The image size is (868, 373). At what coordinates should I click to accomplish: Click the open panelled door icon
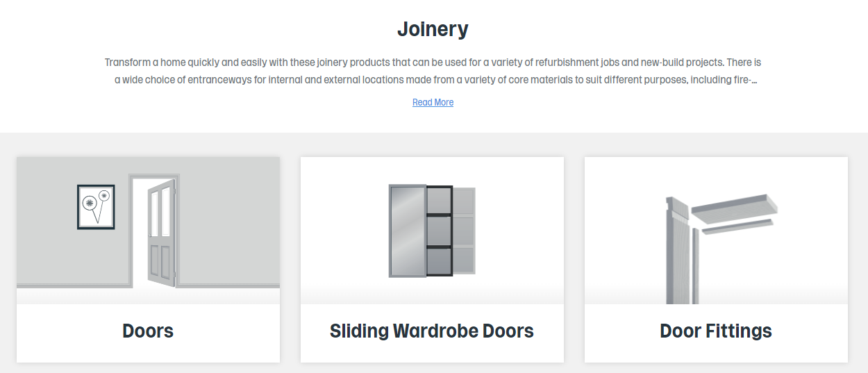click(161, 233)
